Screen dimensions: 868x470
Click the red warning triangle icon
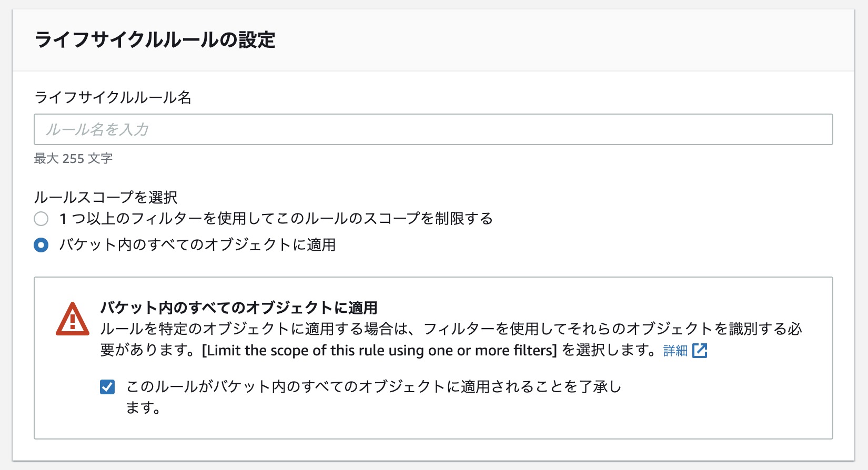tap(73, 319)
